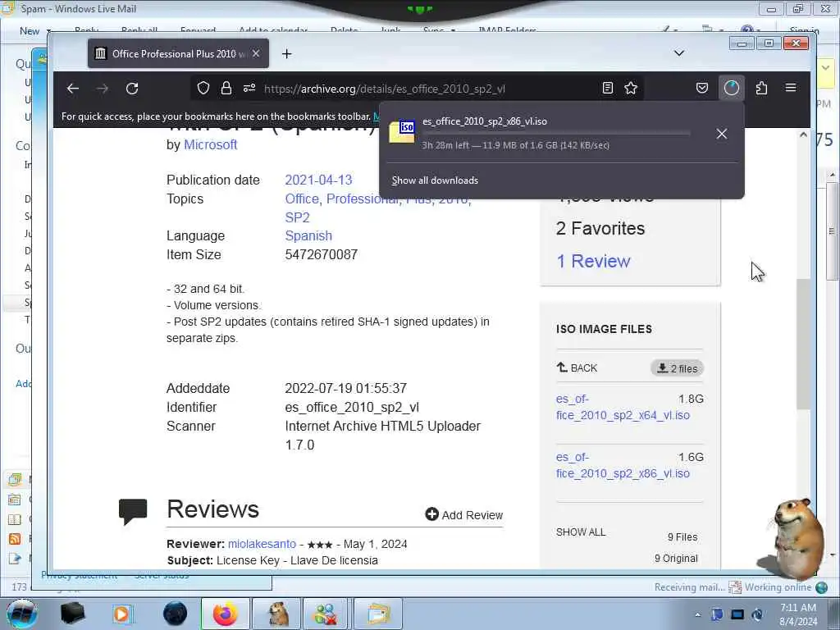Go back in Firefox
Screen dimensions: 840x630
[x=73, y=89]
